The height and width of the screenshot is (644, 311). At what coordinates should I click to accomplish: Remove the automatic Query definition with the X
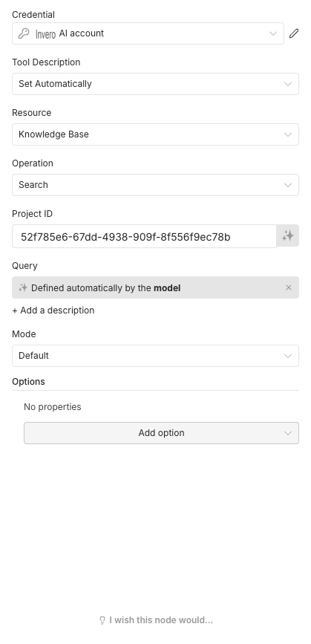(x=289, y=287)
